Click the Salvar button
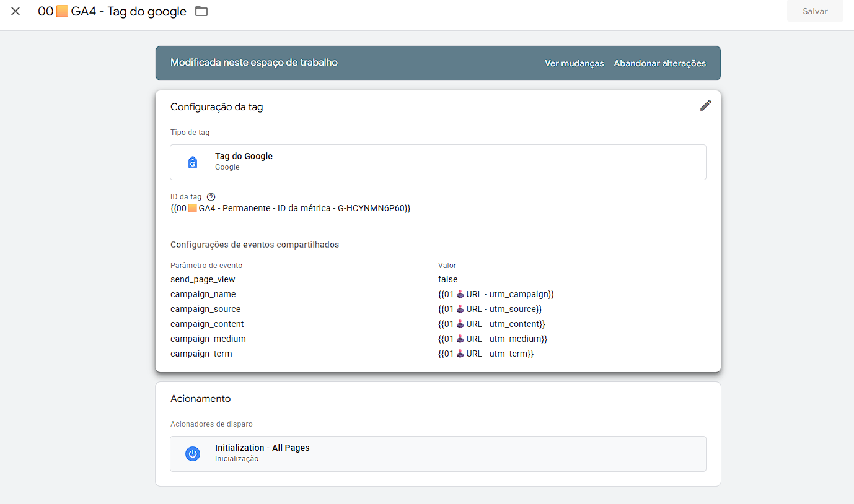Image resolution: width=854 pixels, height=504 pixels. tap(814, 11)
